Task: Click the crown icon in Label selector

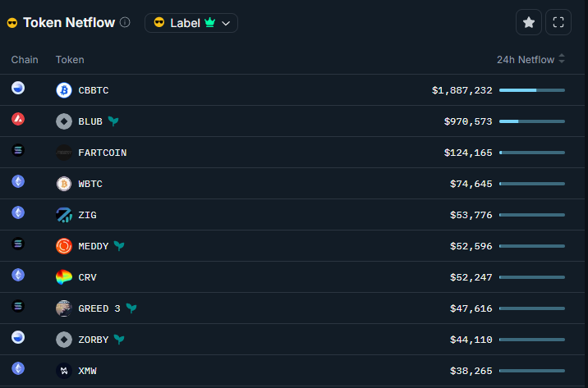Action: click(210, 22)
